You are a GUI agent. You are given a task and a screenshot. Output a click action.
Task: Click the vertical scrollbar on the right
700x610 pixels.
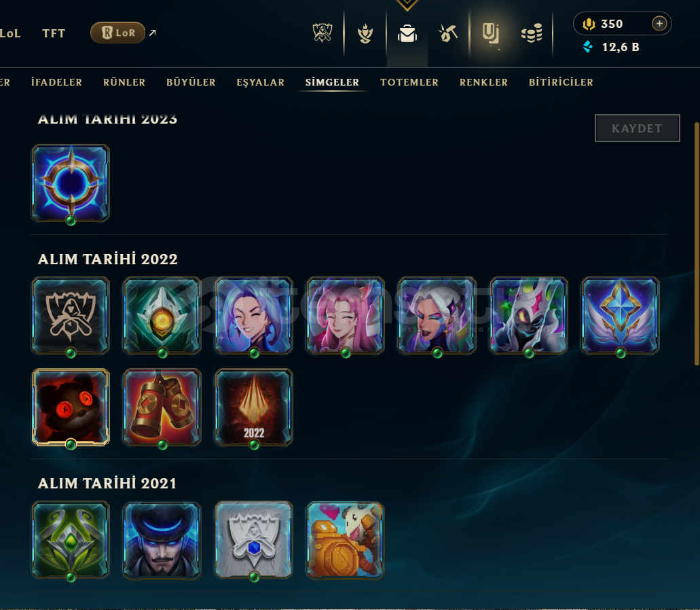[x=697, y=243]
